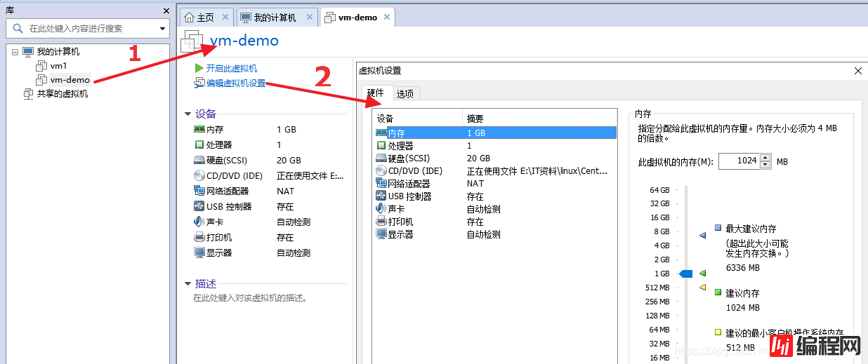Open the library search dropdown arrow
This screenshot has height=364, width=868.
[x=162, y=29]
